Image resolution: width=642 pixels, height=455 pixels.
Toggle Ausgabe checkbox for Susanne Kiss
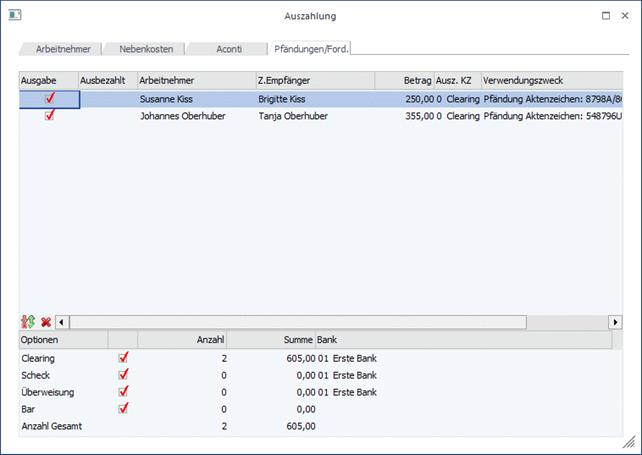(49, 99)
